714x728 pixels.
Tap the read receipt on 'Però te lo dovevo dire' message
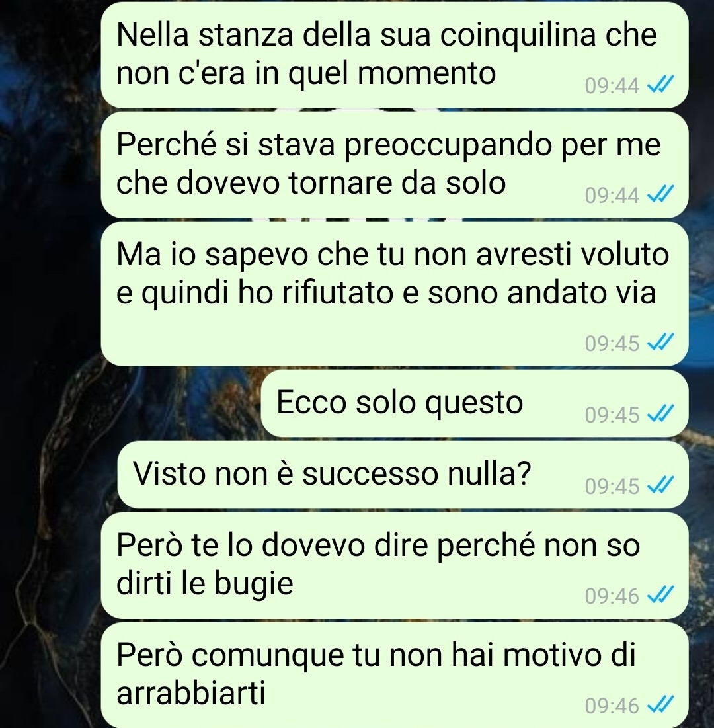pos(660,595)
